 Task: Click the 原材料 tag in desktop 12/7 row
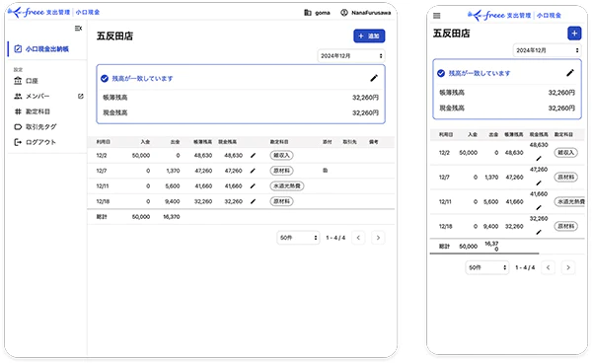coord(281,171)
